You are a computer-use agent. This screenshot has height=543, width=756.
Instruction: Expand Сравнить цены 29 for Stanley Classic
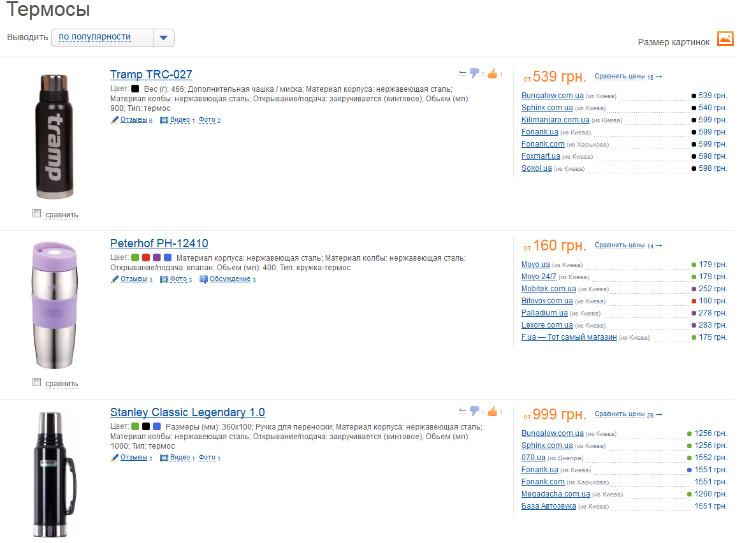[x=628, y=414]
